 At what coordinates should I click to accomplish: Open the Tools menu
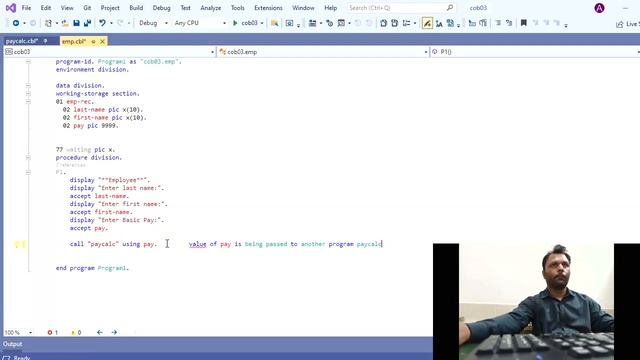pyautogui.click(x=237, y=8)
